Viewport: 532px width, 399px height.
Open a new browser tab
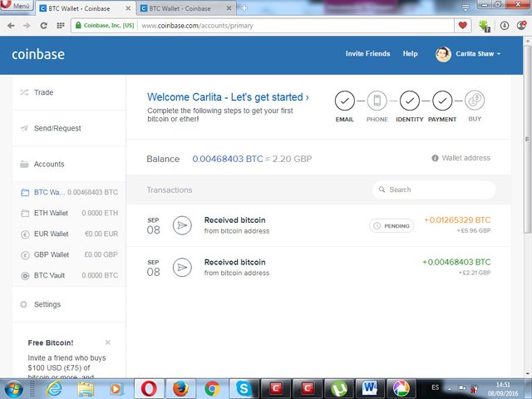244,8
